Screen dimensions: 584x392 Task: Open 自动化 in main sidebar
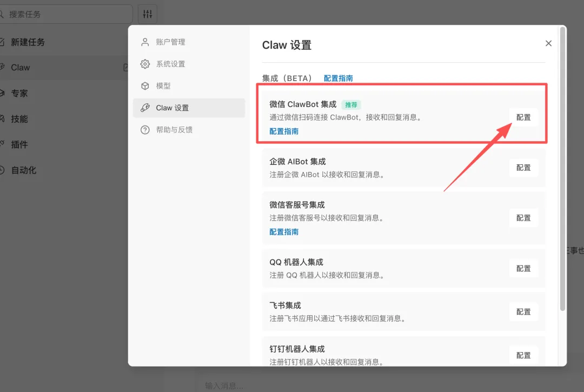click(x=63, y=170)
